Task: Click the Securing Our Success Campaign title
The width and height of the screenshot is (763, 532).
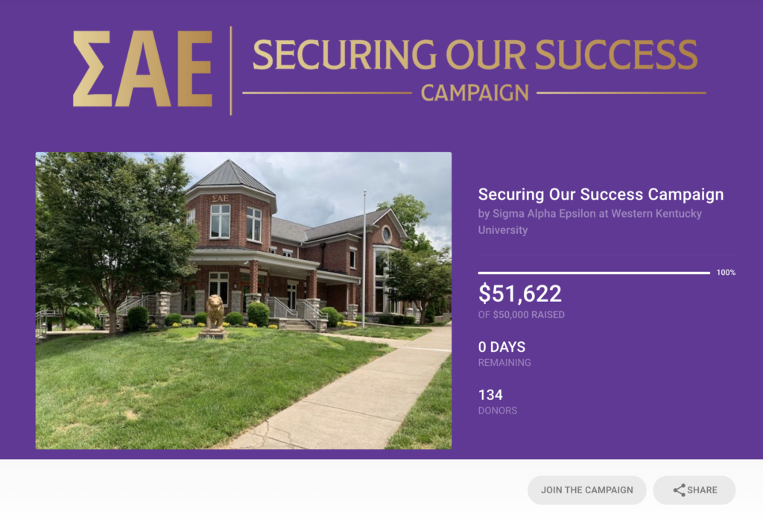Action: click(601, 194)
